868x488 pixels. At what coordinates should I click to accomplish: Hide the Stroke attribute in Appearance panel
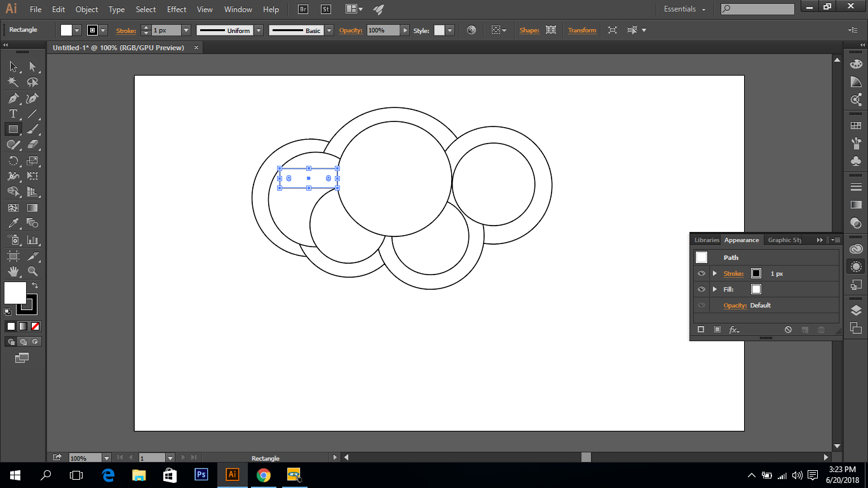tap(702, 273)
